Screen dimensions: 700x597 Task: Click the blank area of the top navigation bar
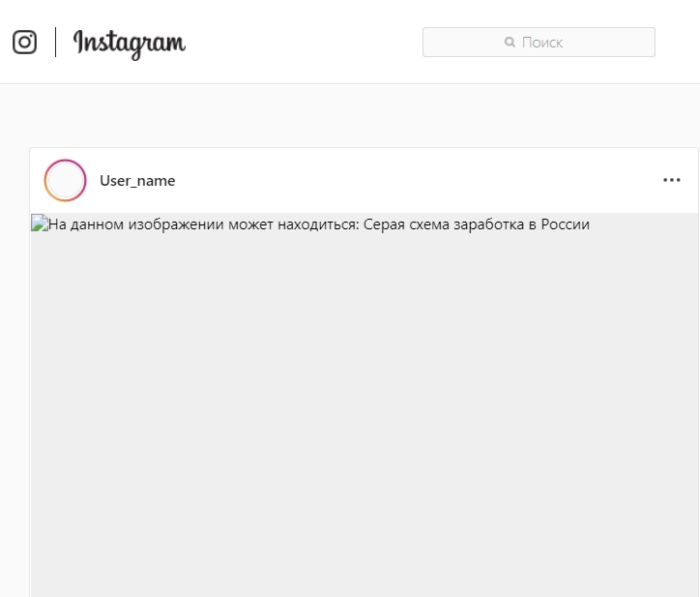pos(304,42)
